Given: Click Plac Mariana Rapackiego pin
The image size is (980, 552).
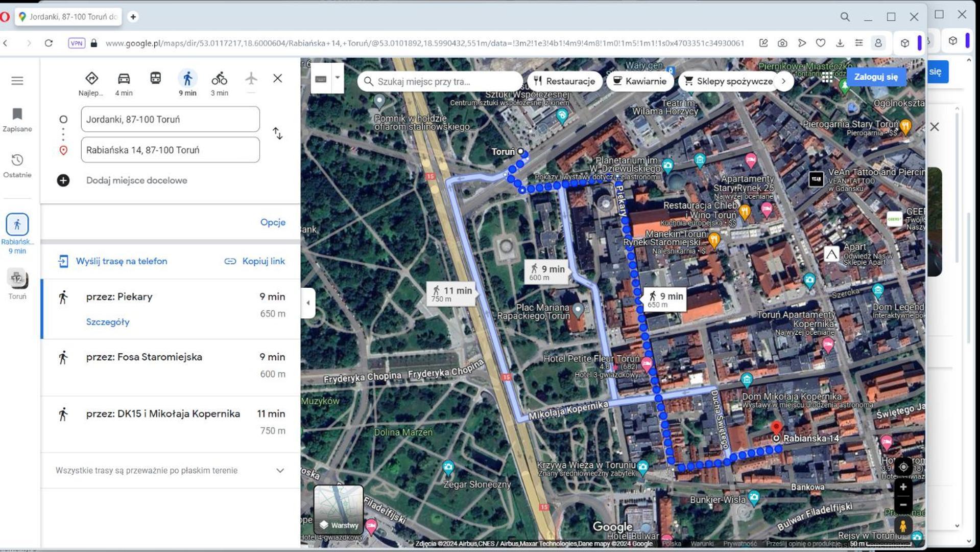Looking at the screenshot, I should coord(578,309).
